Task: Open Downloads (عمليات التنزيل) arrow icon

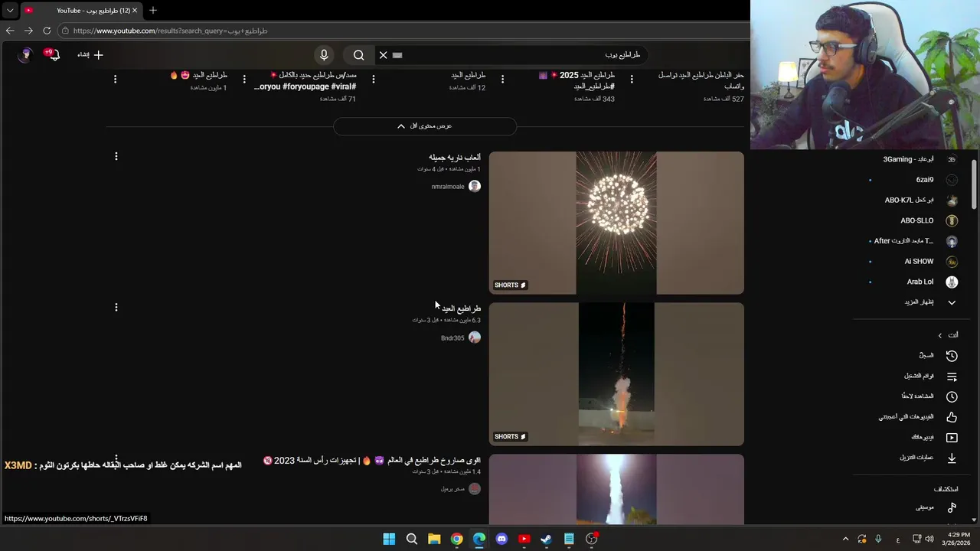Action: point(952,458)
